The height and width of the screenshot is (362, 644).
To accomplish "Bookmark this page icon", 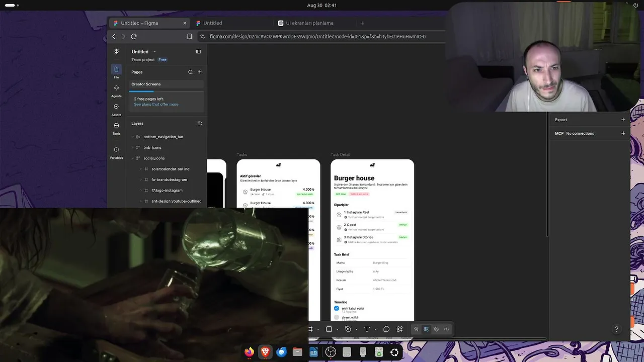I will (x=189, y=36).
